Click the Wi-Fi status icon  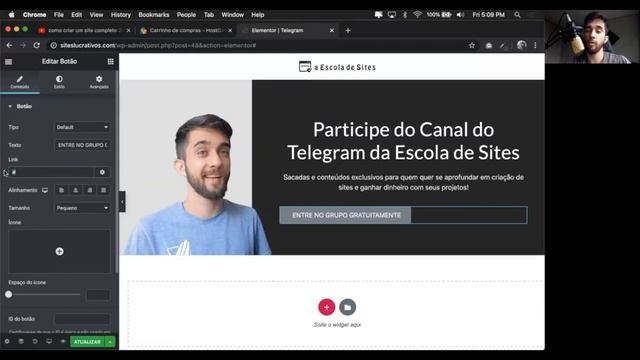(x=417, y=15)
